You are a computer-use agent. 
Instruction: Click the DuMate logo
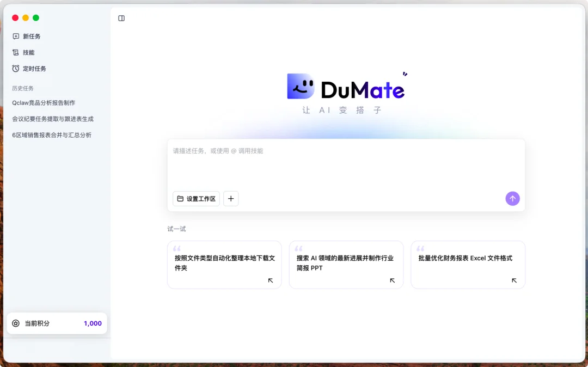pos(346,86)
